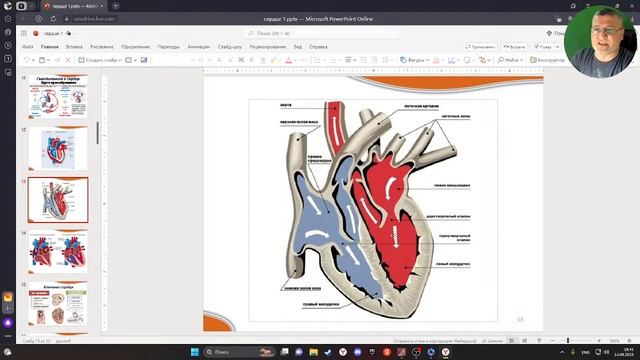
Task: Click the line spacing icon
Action: (385, 60)
